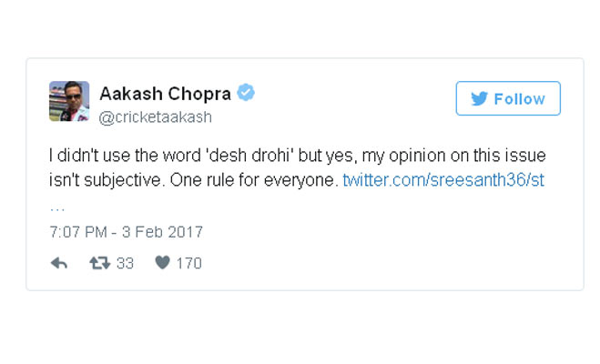Screen dimensions: 600x364
Task: Open Aakash Chopra's profile picture
Action: (69, 101)
